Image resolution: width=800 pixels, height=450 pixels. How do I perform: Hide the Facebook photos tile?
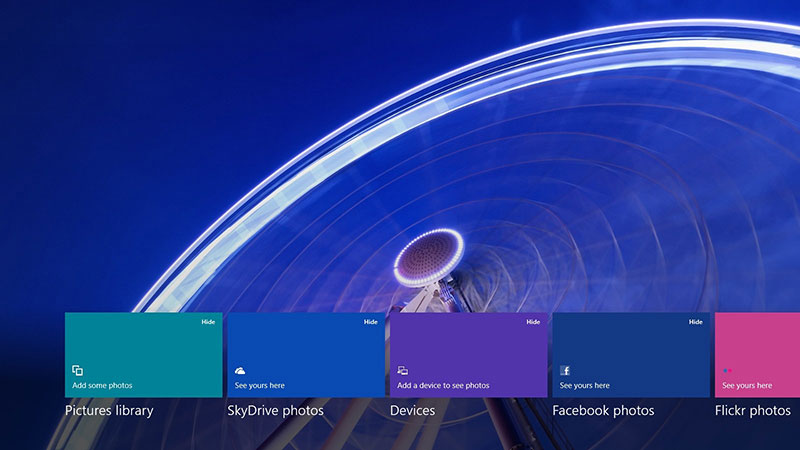(695, 322)
